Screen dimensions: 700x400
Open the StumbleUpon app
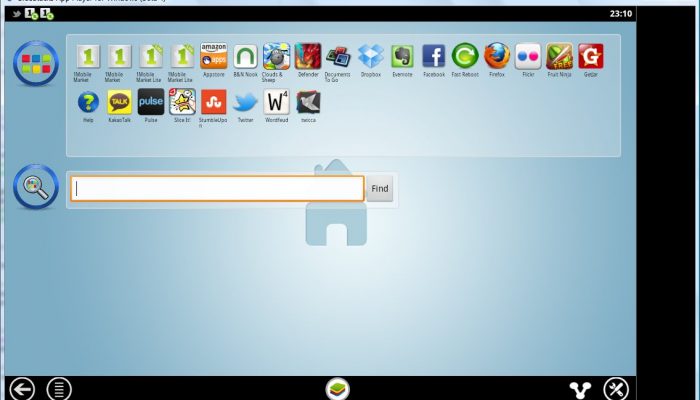coord(213,102)
